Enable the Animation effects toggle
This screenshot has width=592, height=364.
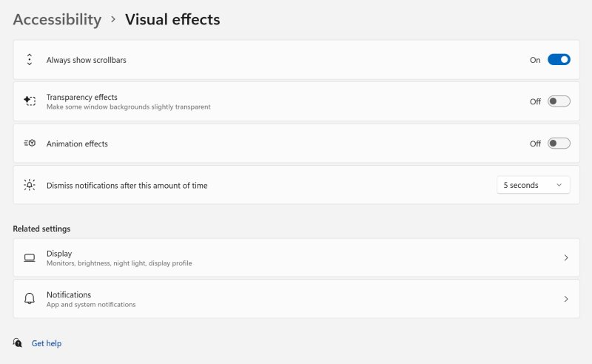pyautogui.click(x=559, y=144)
